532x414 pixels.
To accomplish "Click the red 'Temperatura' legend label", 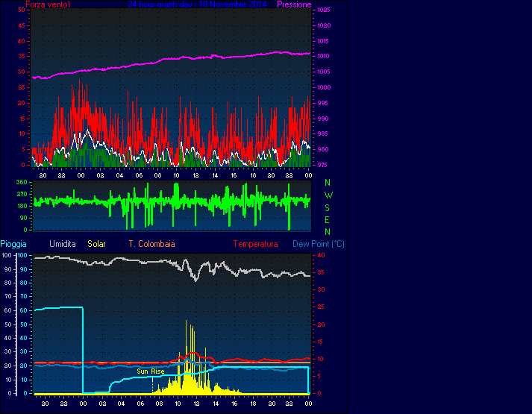I will 255,244.
